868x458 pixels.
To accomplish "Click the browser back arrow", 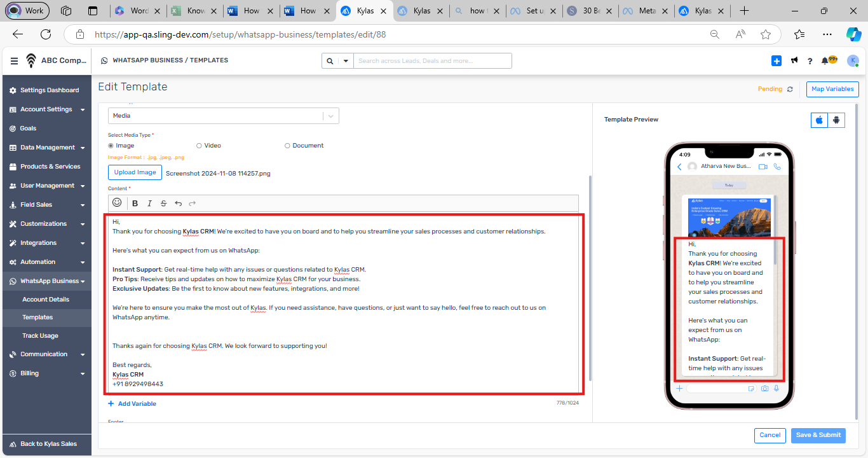I will 18,34.
